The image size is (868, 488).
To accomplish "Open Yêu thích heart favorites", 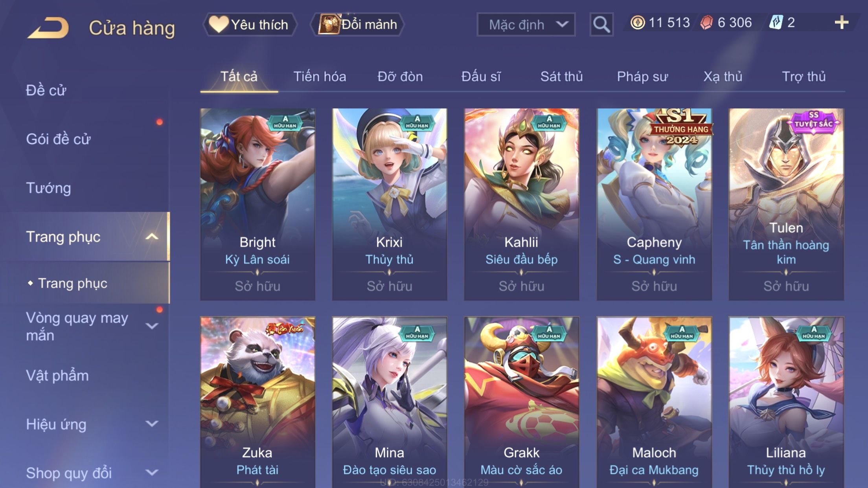I will tap(249, 24).
